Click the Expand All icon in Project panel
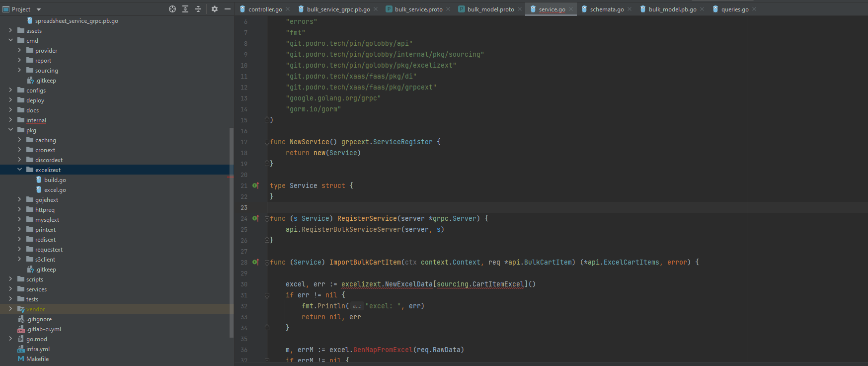The height and width of the screenshot is (366, 868). pos(185,9)
